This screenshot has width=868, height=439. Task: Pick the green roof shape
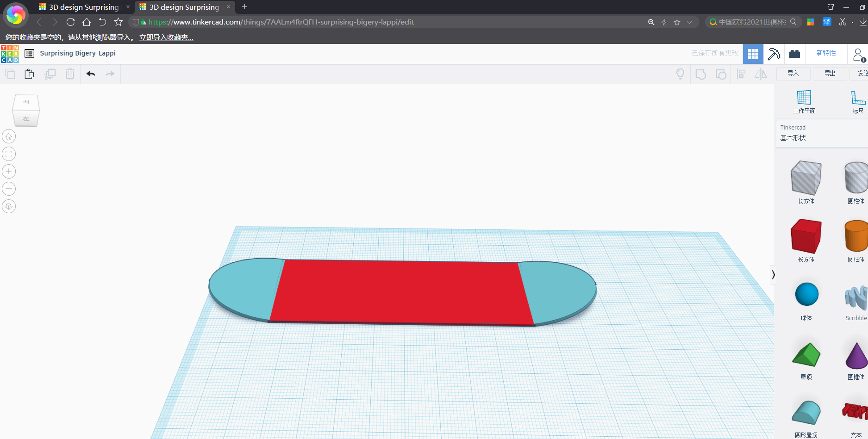pos(806,355)
